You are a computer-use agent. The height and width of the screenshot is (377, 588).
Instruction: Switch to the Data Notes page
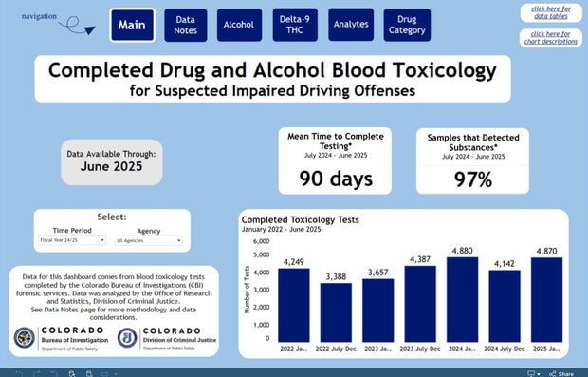point(185,25)
